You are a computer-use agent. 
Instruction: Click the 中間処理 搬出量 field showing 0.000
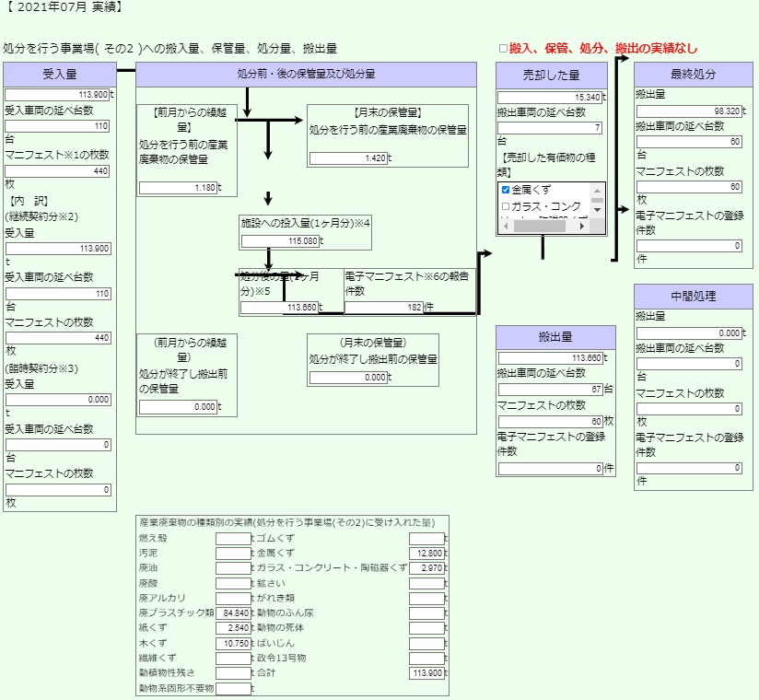(x=689, y=332)
